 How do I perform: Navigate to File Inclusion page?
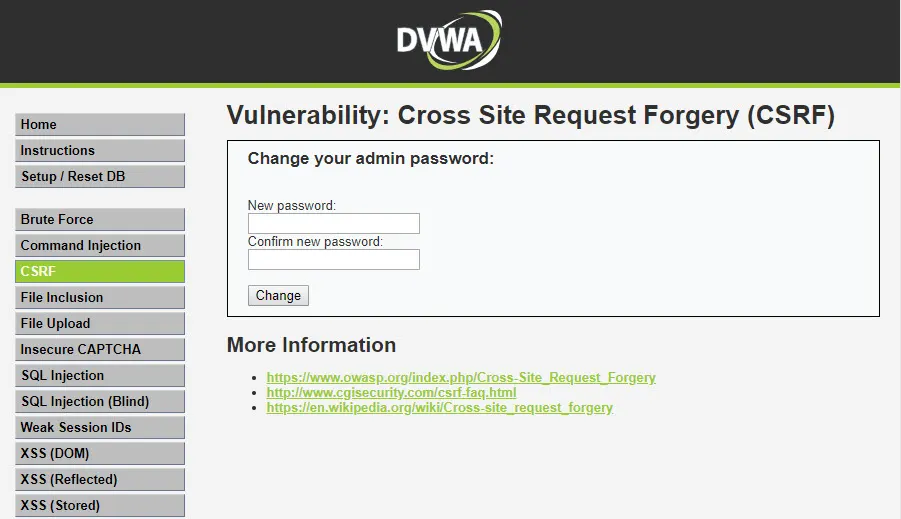pos(100,298)
